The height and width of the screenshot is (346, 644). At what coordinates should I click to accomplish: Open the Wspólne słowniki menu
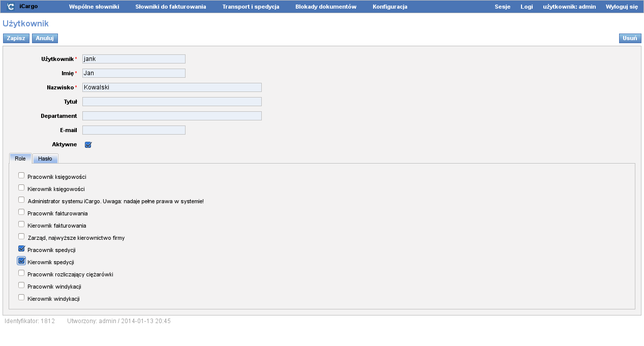tap(94, 7)
